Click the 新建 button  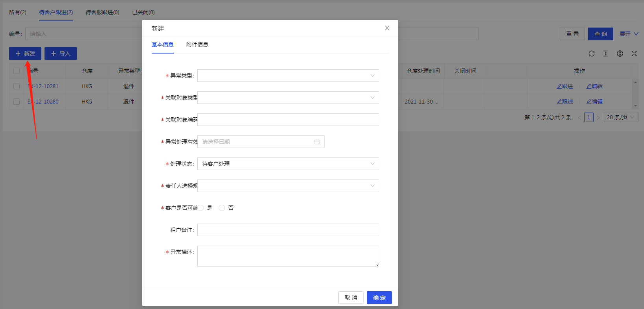[x=25, y=54]
